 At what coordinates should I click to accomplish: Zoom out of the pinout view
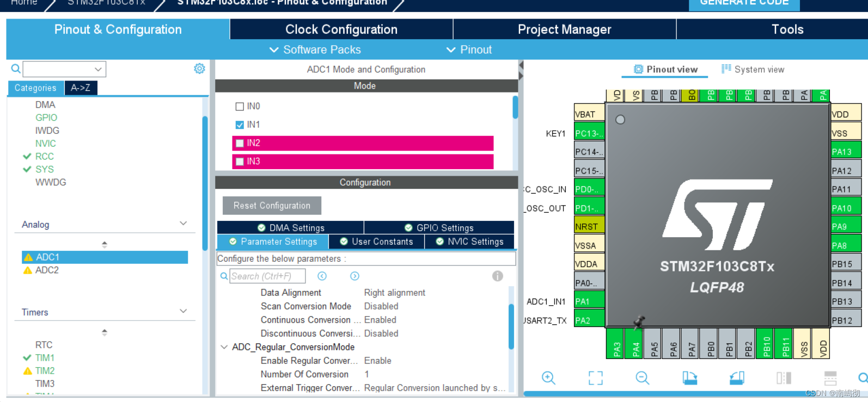[643, 378]
